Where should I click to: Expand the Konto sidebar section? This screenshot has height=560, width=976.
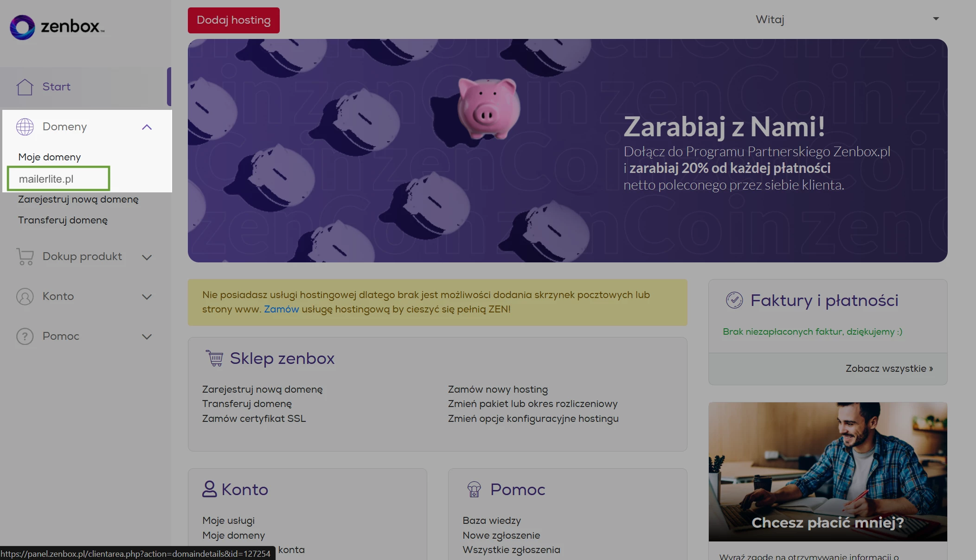pos(147,297)
